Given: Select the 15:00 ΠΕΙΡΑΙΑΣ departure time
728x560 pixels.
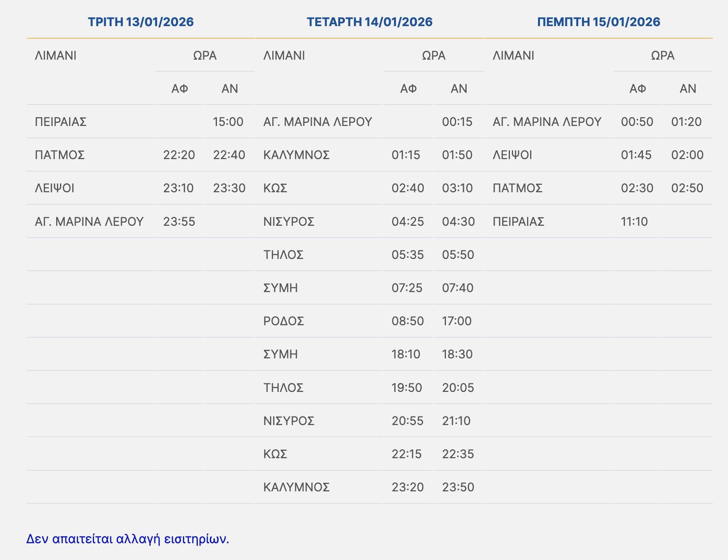Looking at the screenshot, I should tap(228, 122).
